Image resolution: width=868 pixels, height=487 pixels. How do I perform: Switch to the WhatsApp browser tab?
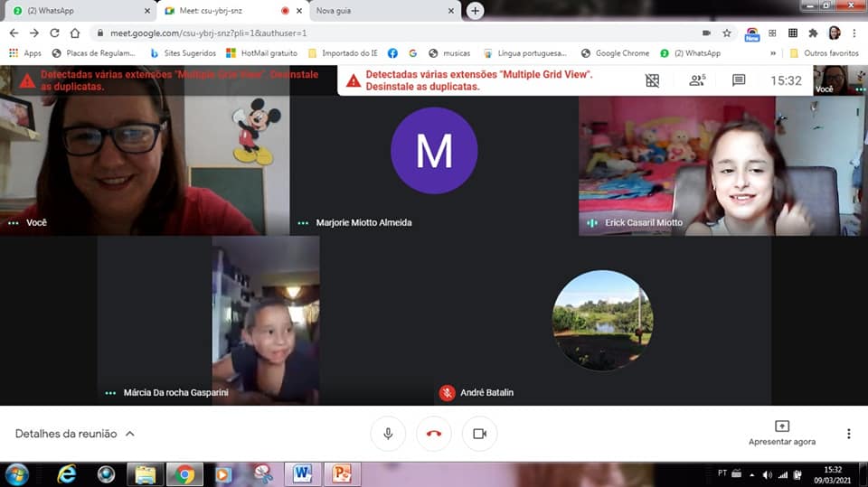[x=81, y=11]
